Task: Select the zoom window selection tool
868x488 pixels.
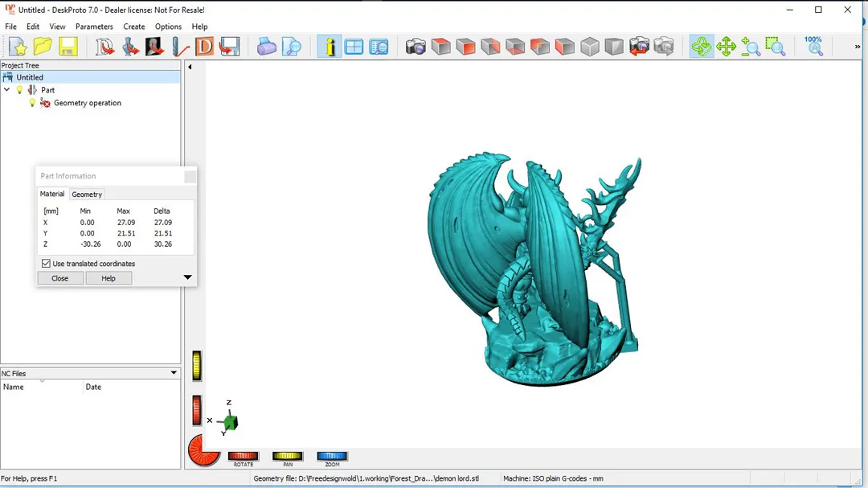Action: [776, 47]
